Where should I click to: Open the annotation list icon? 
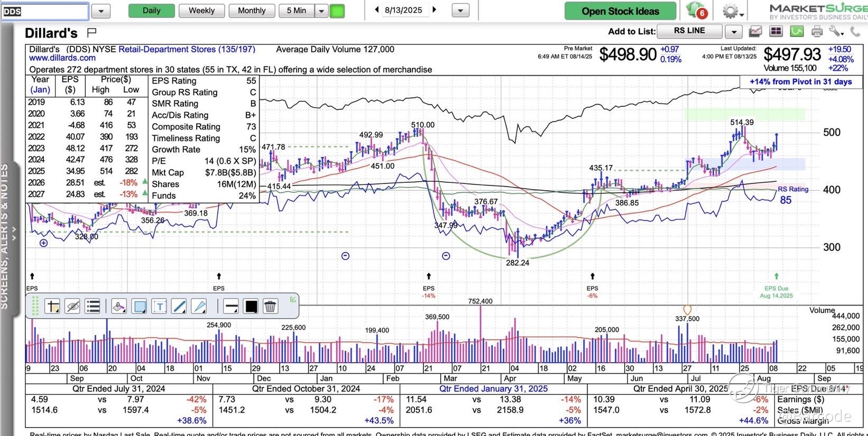point(93,306)
